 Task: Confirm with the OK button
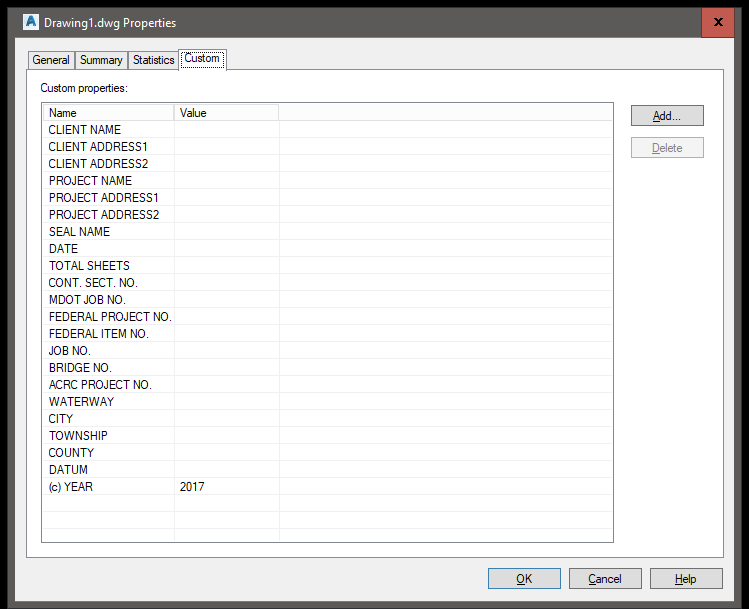coord(524,578)
